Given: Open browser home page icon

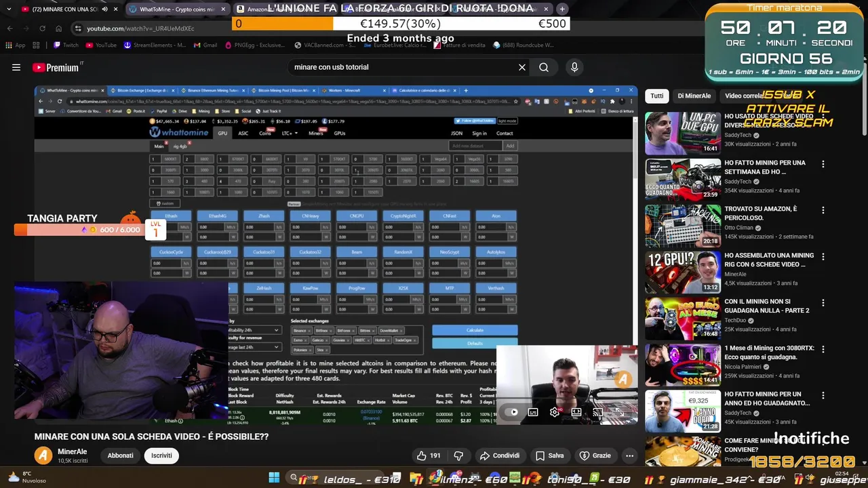Looking at the screenshot, I should tap(58, 28).
